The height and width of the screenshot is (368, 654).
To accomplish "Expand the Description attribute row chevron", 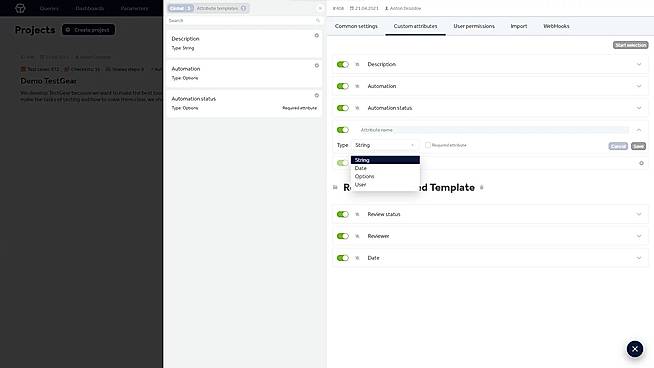I will [x=639, y=64].
